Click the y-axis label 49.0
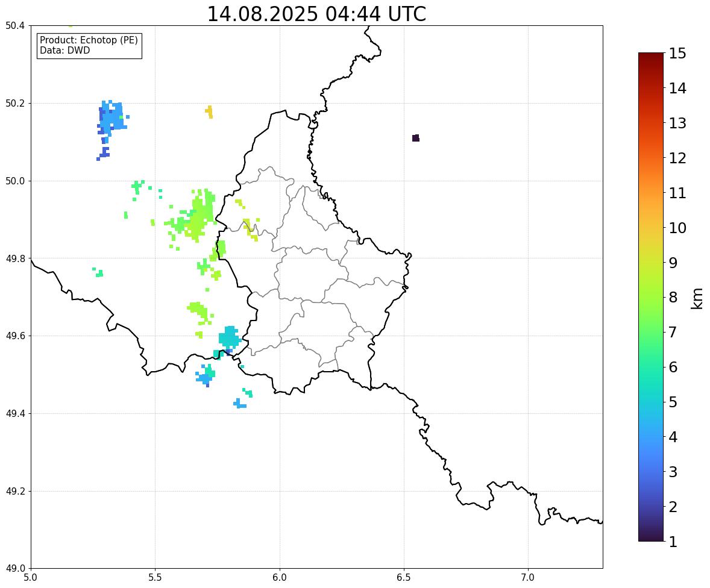 pos(15,569)
